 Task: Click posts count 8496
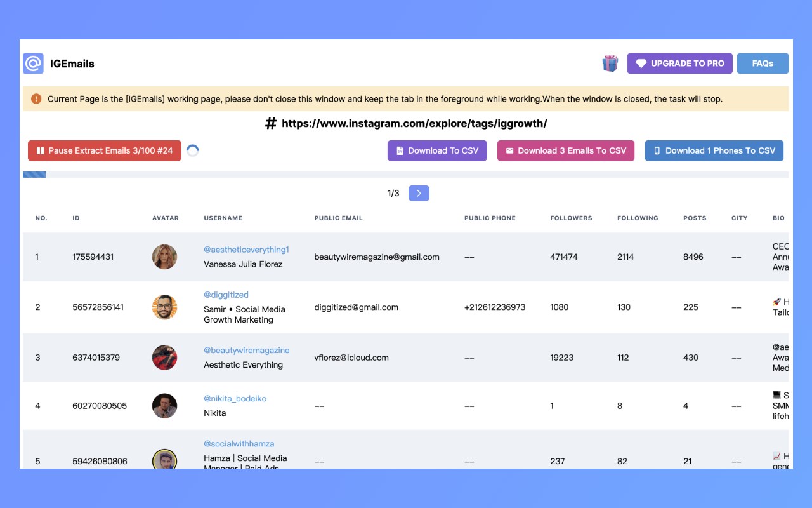tap(693, 257)
